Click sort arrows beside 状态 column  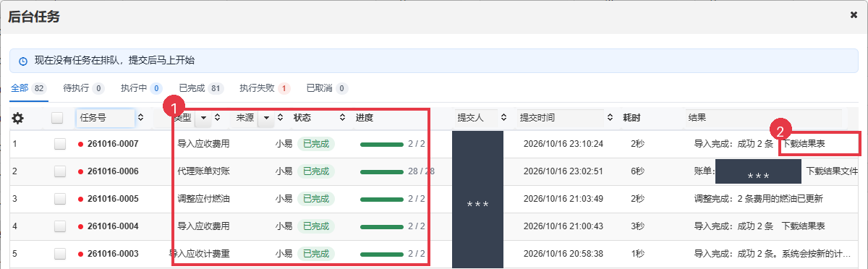click(x=342, y=117)
